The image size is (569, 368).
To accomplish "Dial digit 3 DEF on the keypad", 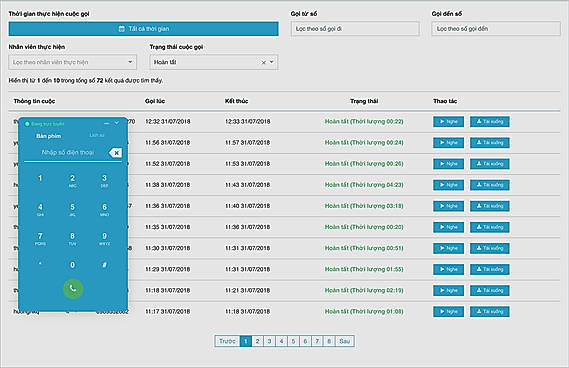I will pos(105,180).
